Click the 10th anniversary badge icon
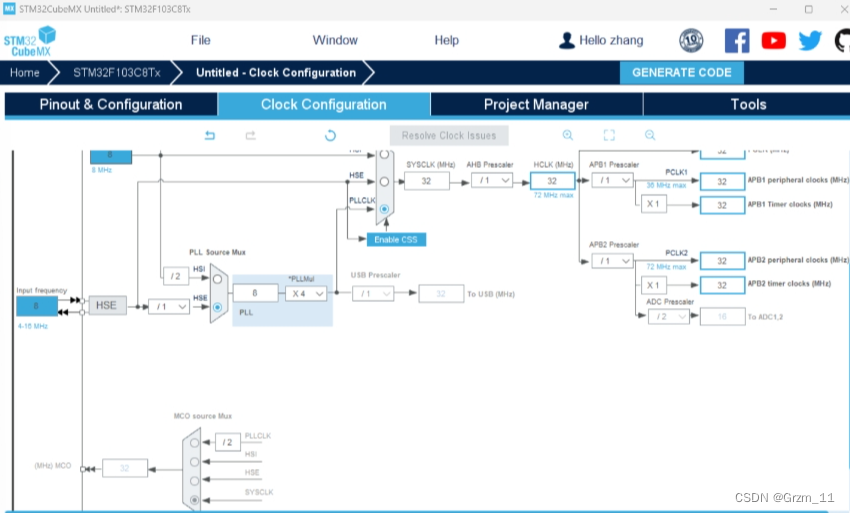Image resolution: width=850 pixels, height=513 pixels. click(691, 41)
